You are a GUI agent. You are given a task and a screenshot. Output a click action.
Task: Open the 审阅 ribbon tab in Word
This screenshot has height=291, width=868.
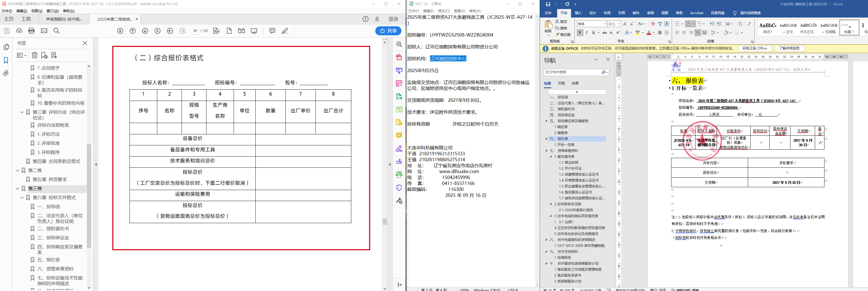coord(650,13)
